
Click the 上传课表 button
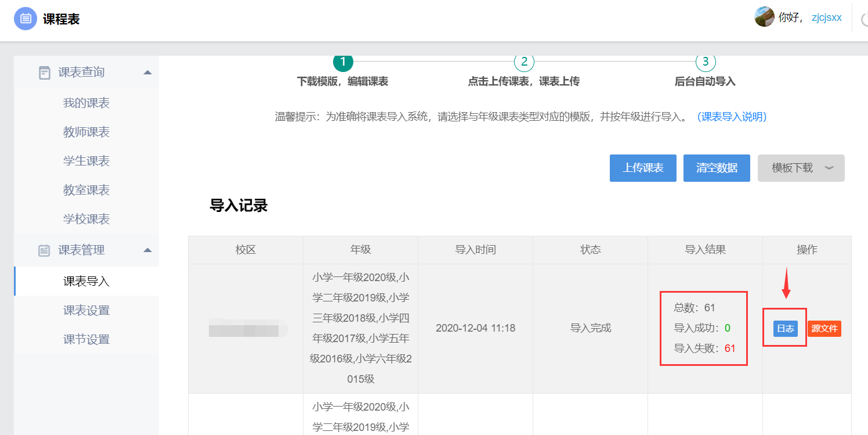(643, 168)
